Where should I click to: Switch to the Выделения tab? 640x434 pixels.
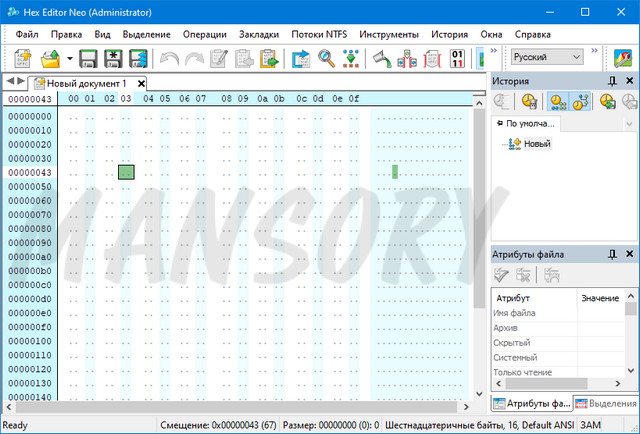607,403
